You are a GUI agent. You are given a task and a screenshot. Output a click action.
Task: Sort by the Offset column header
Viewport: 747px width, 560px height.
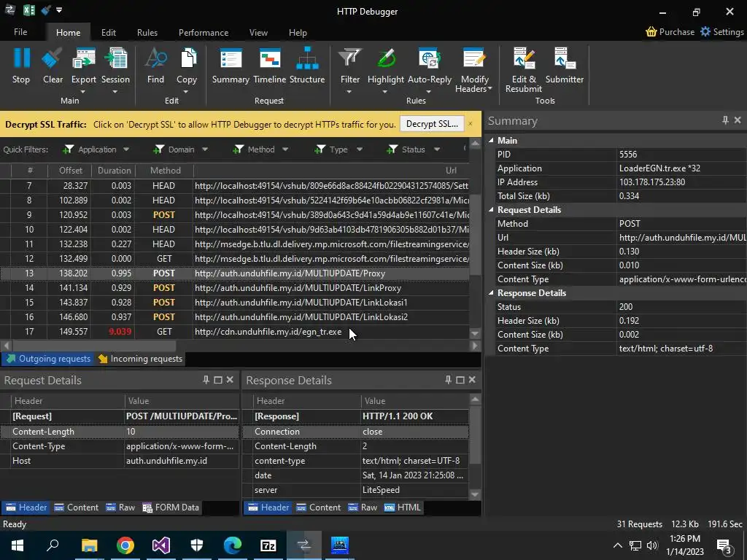coord(71,171)
